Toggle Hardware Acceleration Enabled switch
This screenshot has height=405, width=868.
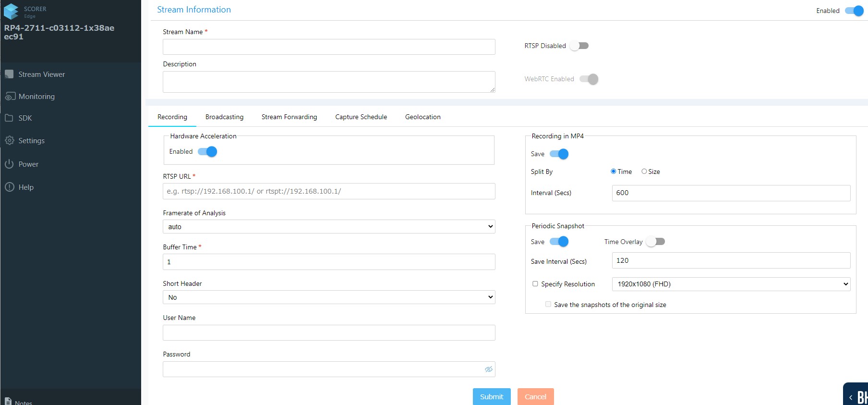[x=207, y=152]
